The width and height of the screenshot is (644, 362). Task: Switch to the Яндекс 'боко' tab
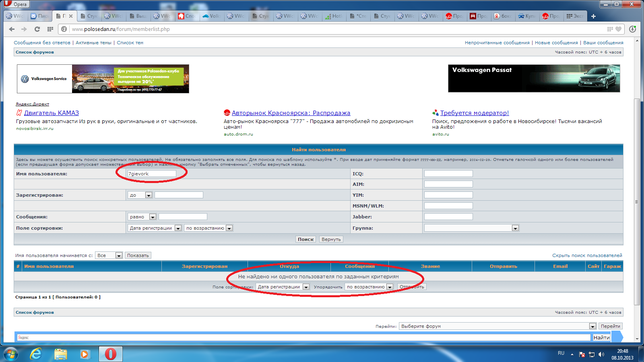click(502, 16)
